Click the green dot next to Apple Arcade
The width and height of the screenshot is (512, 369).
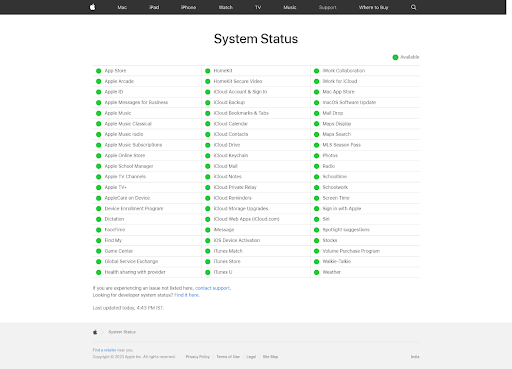point(99,81)
